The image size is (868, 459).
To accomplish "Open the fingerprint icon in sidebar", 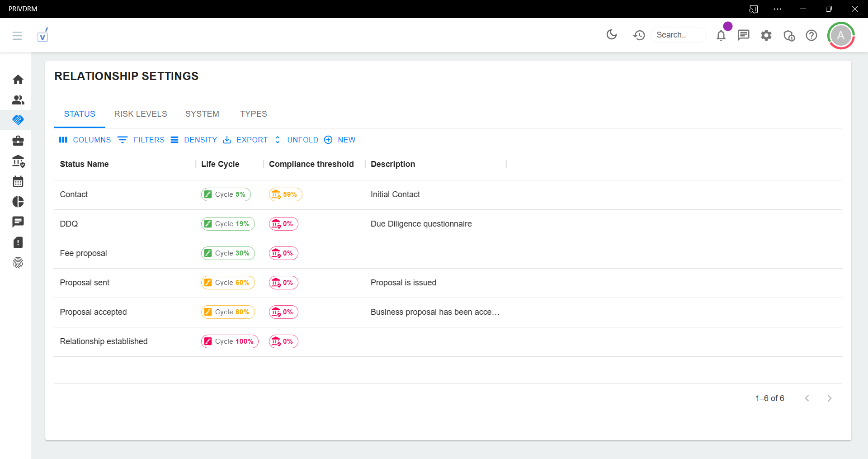I will coord(18,263).
